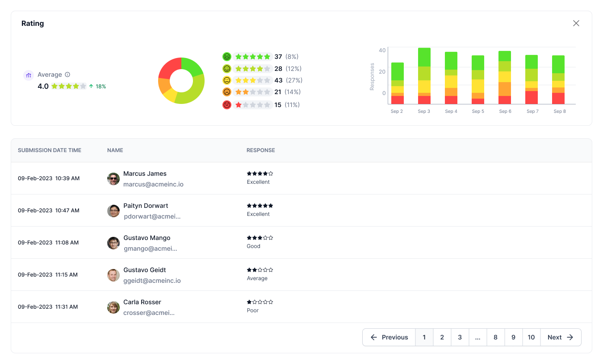This screenshot has height=364, width=603.
Task: Click the lime four-star smiley icon
Action: pyautogui.click(x=227, y=69)
